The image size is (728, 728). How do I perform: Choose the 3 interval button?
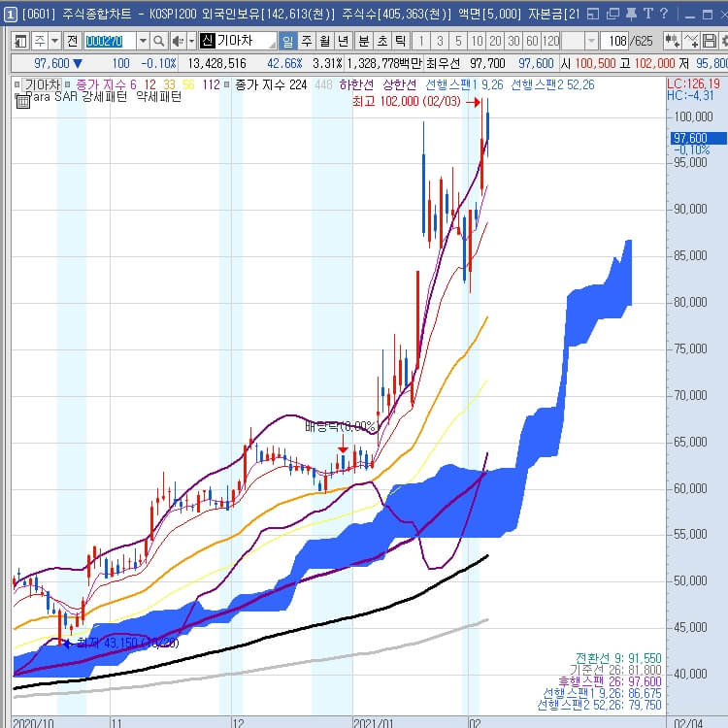click(440, 42)
